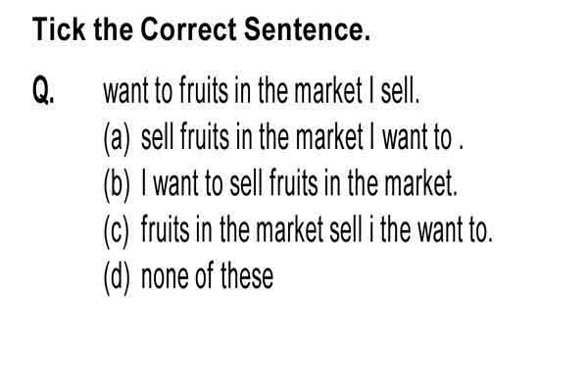Click the word 'Correct' in the heading
588x392 pixels.
[x=188, y=29]
